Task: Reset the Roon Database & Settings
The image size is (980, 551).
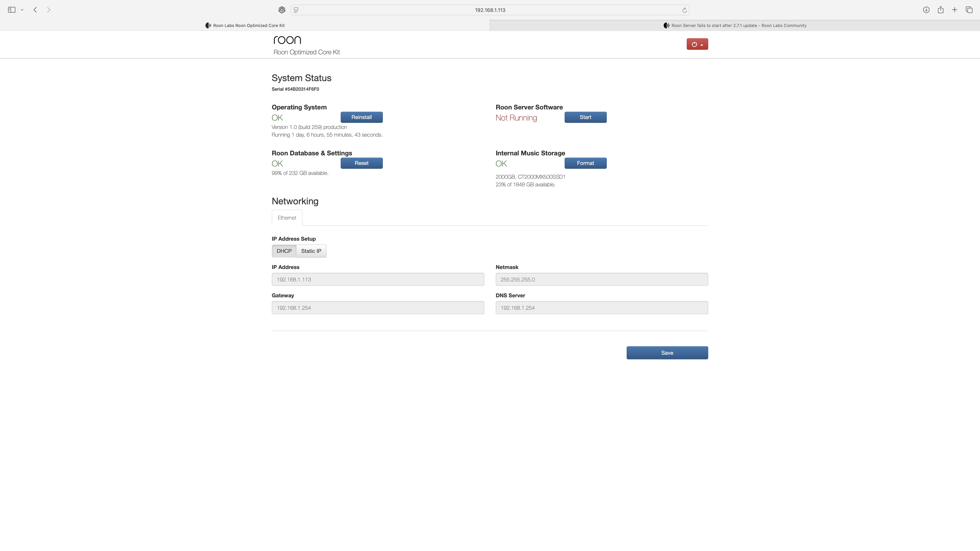Action: [361, 163]
